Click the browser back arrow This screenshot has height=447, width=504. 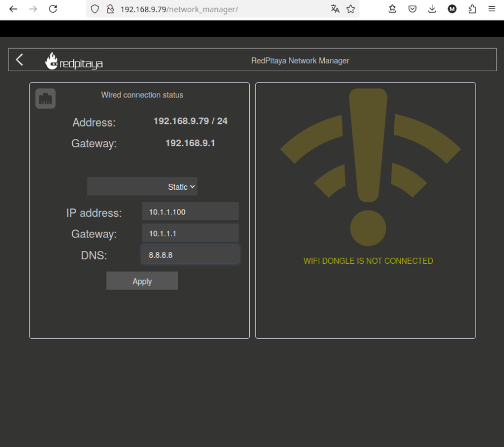pyautogui.click(x=13, y=9)
